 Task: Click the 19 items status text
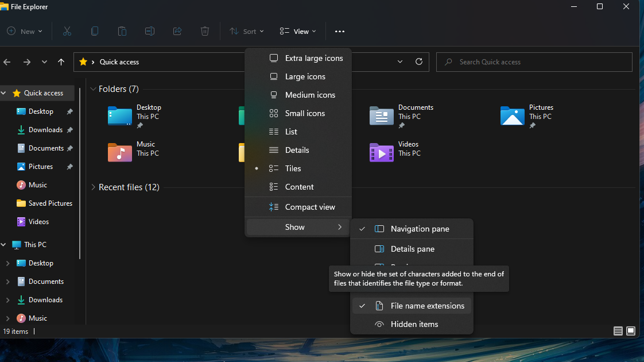(x=15, y=331)
